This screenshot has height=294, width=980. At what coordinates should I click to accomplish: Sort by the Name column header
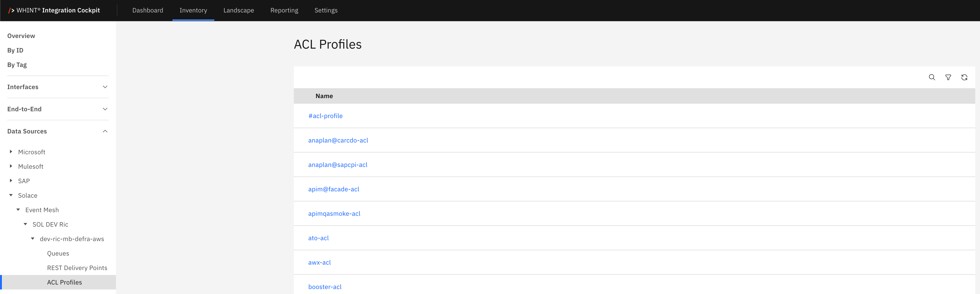click(324, 96)
